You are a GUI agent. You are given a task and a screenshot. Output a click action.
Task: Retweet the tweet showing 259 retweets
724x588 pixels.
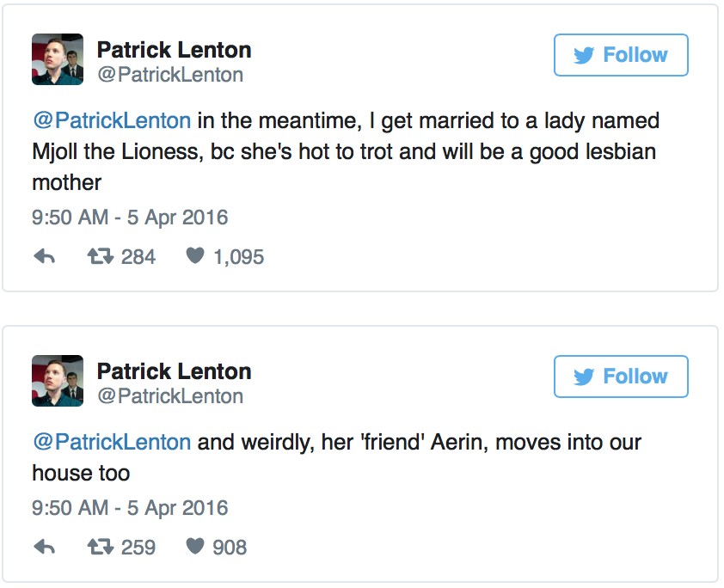[x=102, y=547]
